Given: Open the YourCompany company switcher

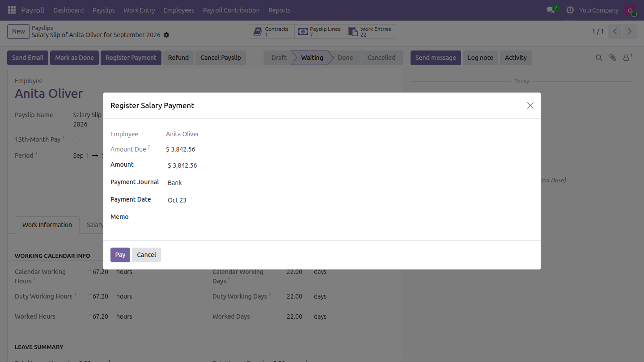Looking at the screenshot, I should [599, 10].
